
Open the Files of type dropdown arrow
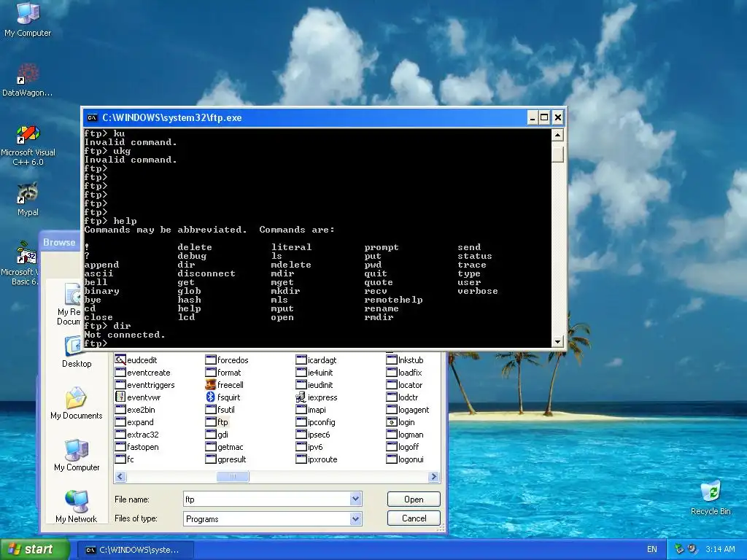point(355,518)
